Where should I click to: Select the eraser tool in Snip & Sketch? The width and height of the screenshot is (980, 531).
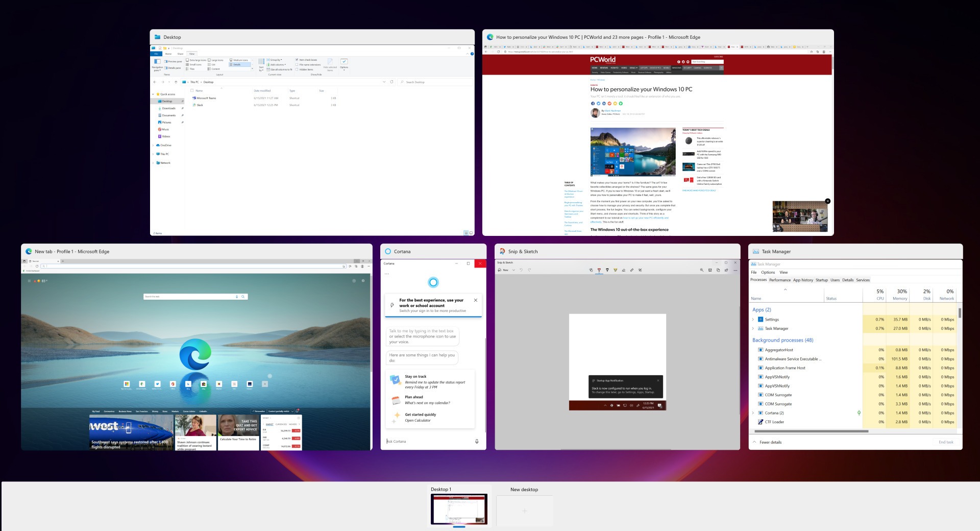(624, 270)
